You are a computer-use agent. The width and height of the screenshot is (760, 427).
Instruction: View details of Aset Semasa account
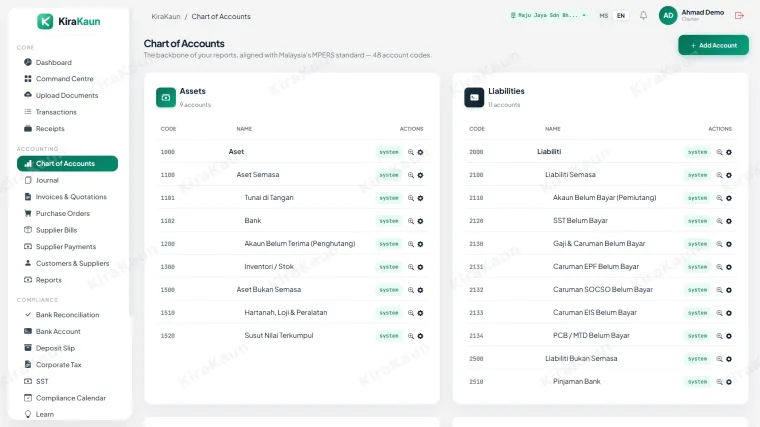pyautogui.click(x=411, y=175)
